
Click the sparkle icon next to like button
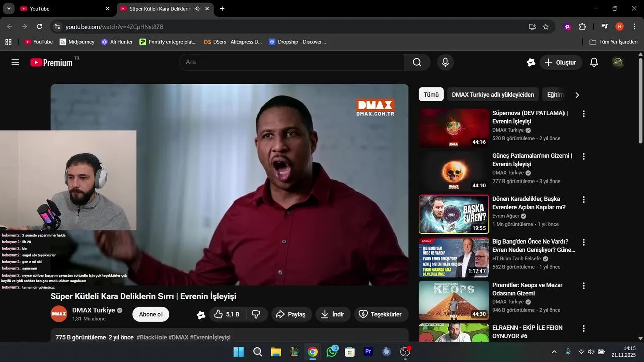[x=201, y=315]
